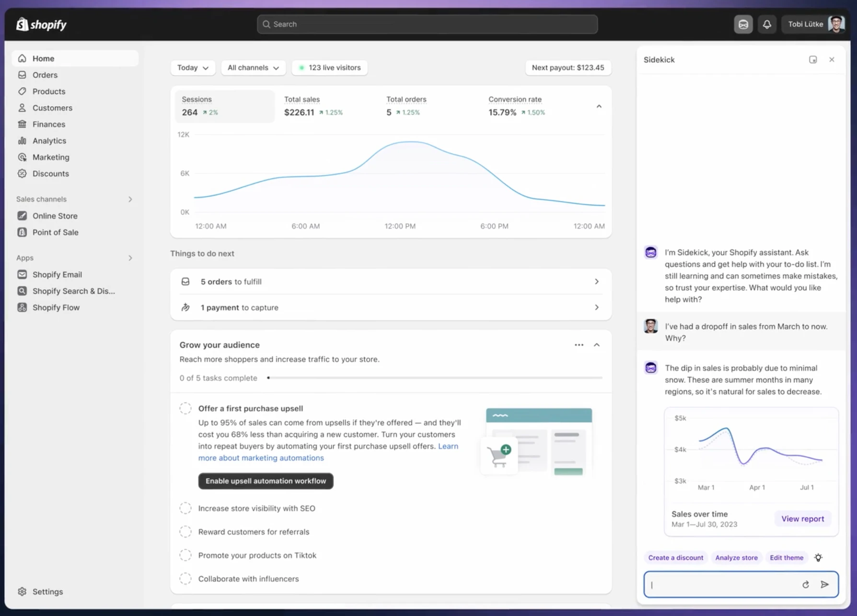Select Orders in the sidebar
The image size is (857, 616).
tap(44, 75)
